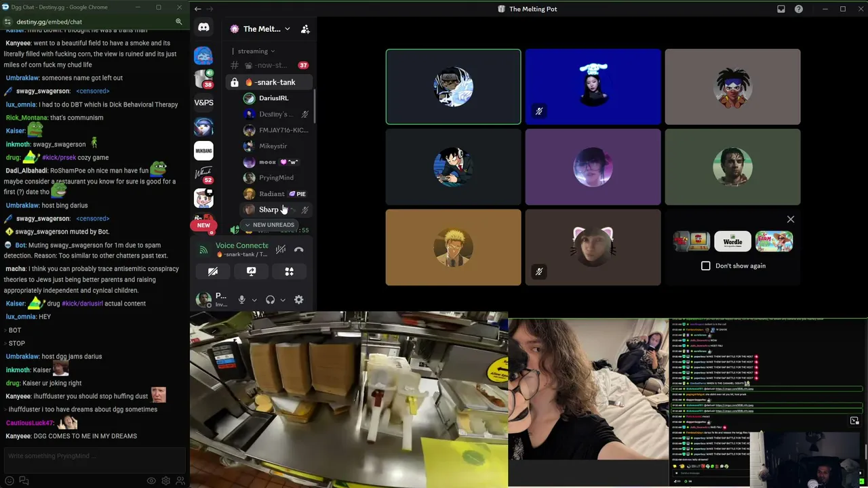Launch the slot-machine game activity thumbnail
Image resolution: width=868 pixels, height=488 pixels.
point(691,241)
